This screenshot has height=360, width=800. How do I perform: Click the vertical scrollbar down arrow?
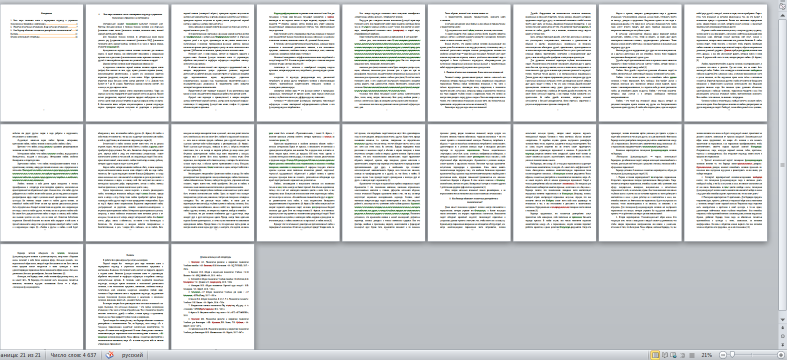pos(783,319)
